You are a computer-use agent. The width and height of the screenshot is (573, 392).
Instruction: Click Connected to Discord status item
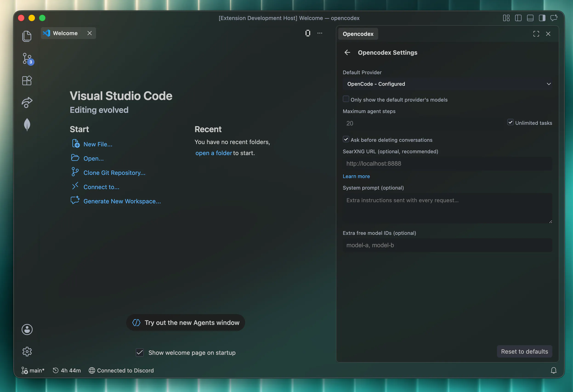coord(121,370)
